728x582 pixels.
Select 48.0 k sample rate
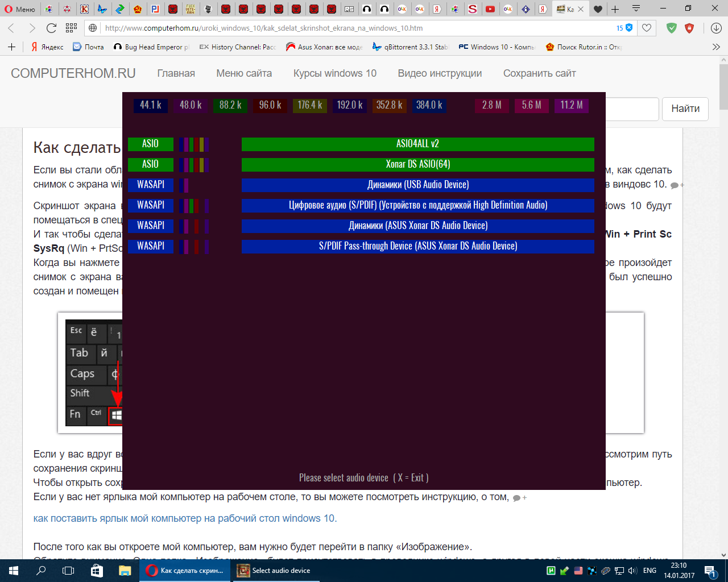pos(191,105)
